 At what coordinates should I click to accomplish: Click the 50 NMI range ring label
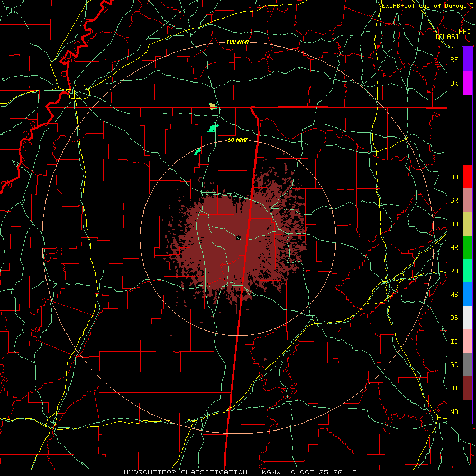tap(237, 140)
